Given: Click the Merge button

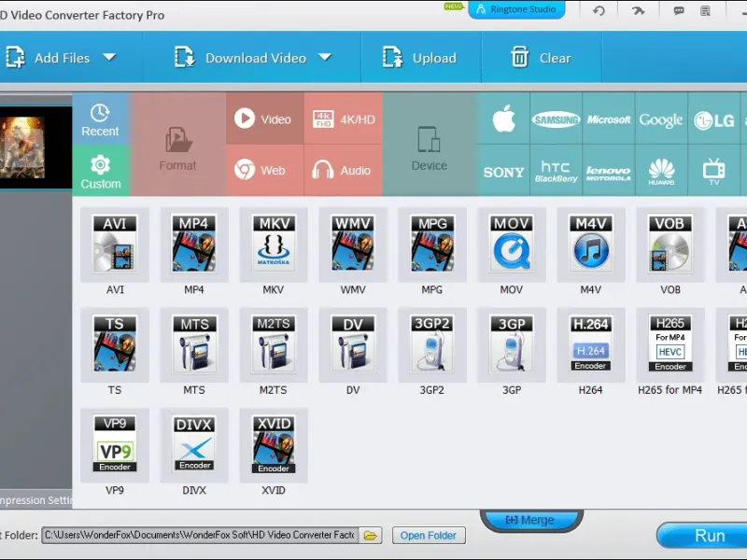Looking at the screenshot, I should pyautogui.click(x=531, y=520).
